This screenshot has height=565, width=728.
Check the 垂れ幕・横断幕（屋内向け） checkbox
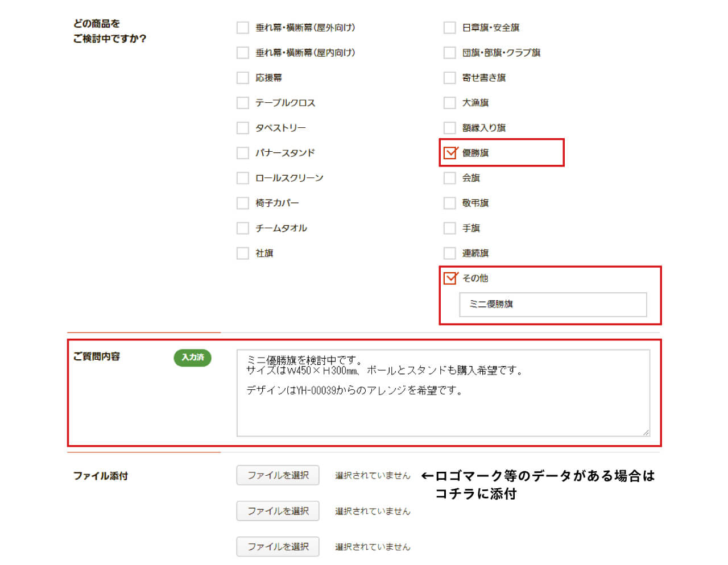[x=242, y=52]
